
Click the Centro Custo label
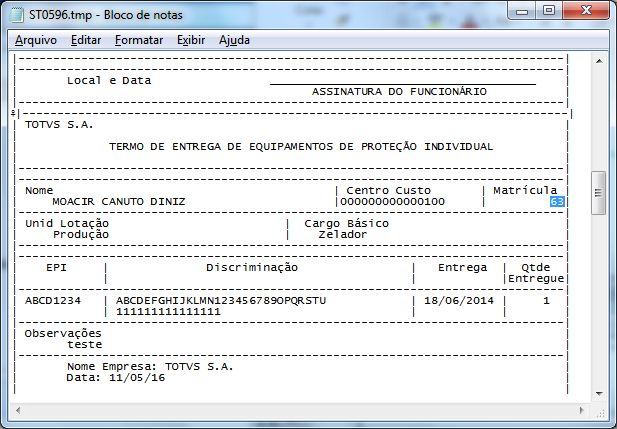click(388, 190)
